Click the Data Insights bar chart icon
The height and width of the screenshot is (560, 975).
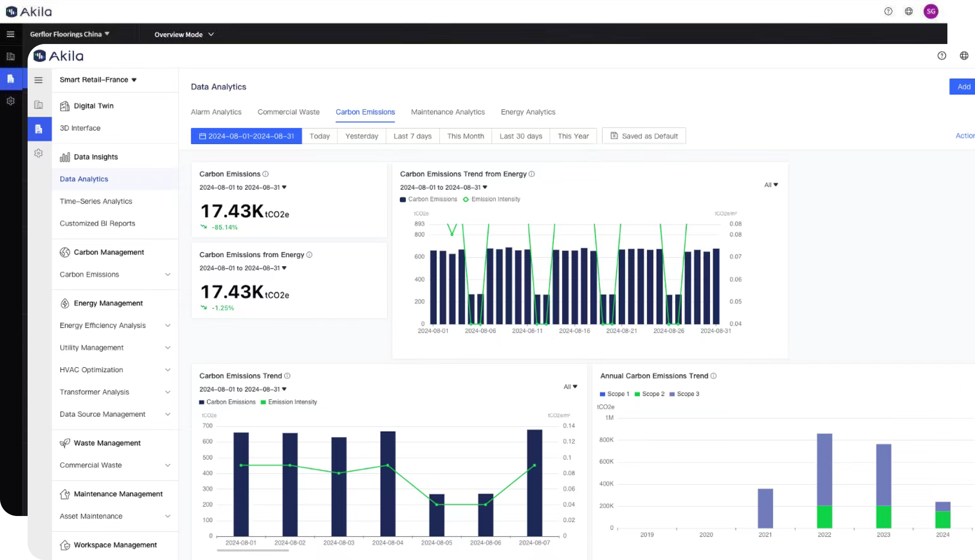pyautogui.click(x=65, y=157)
